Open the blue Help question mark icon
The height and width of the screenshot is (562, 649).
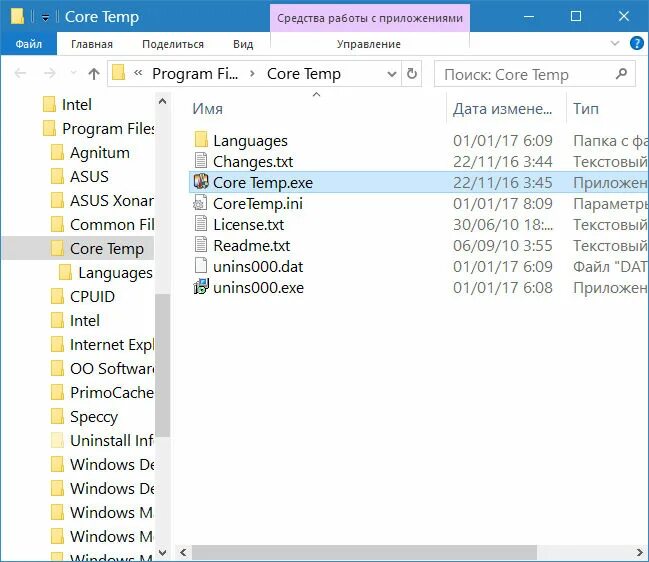[x=637, y=43]
